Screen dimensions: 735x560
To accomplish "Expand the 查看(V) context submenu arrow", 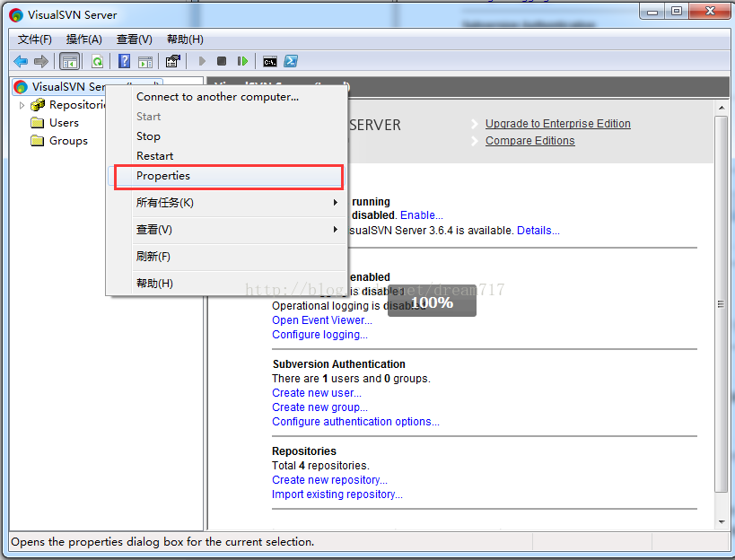I will pos(335,230).
